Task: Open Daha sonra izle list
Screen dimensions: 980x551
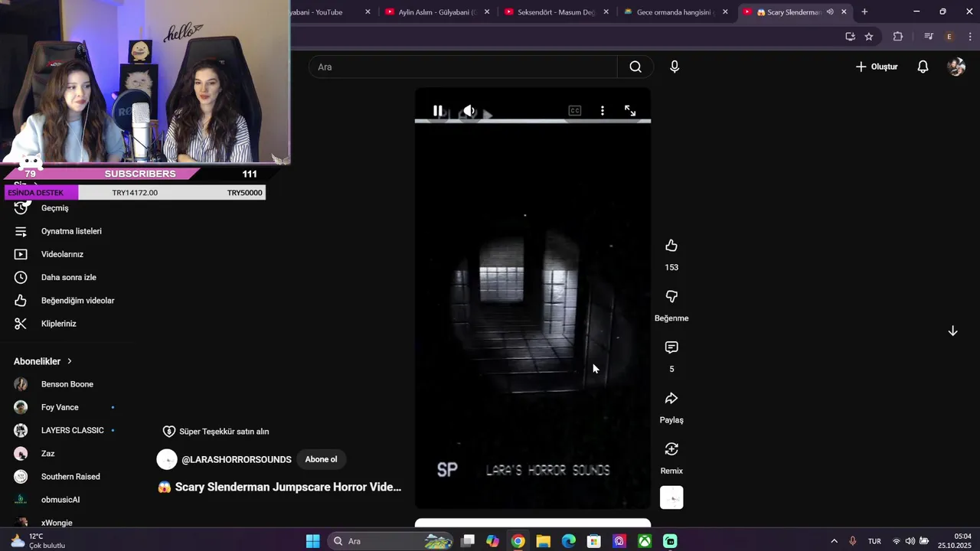Action: [67, 277]
